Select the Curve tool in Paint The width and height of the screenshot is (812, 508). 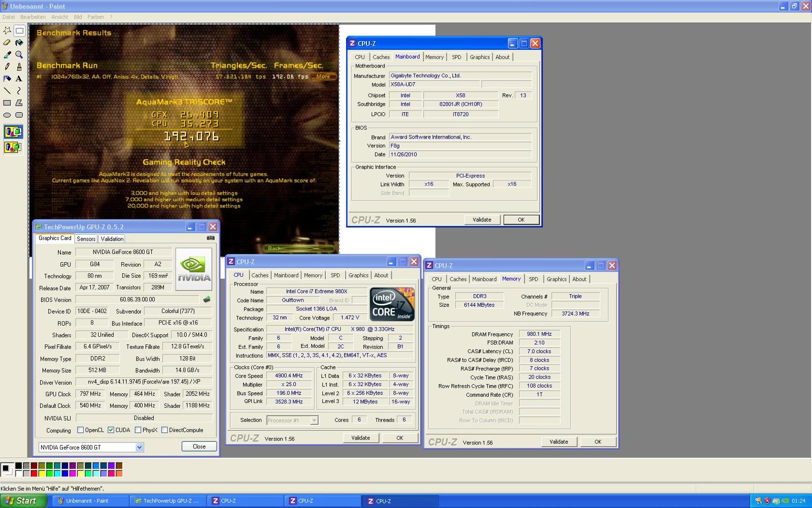[x=19, y=91]
